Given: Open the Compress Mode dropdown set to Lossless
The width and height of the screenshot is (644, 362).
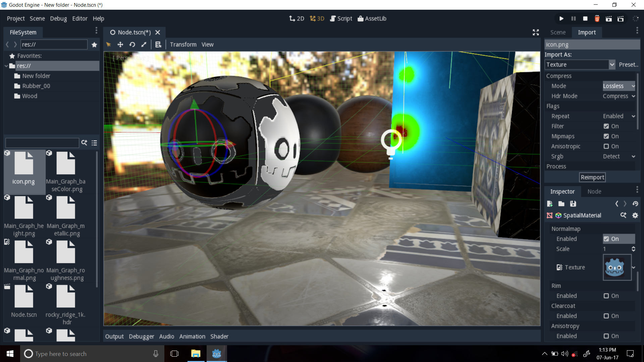Looking at the screenshot, I should coord(618,86).
